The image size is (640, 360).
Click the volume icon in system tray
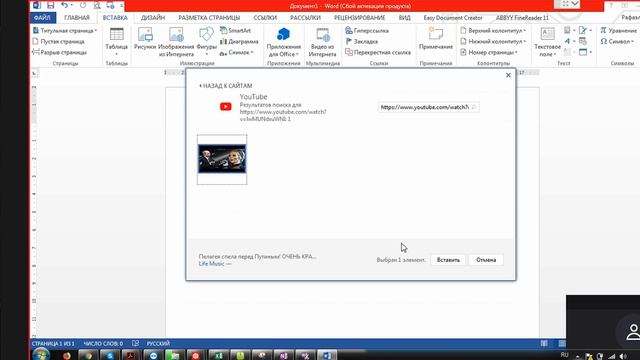pyautogui.click(x=623, y=356)
